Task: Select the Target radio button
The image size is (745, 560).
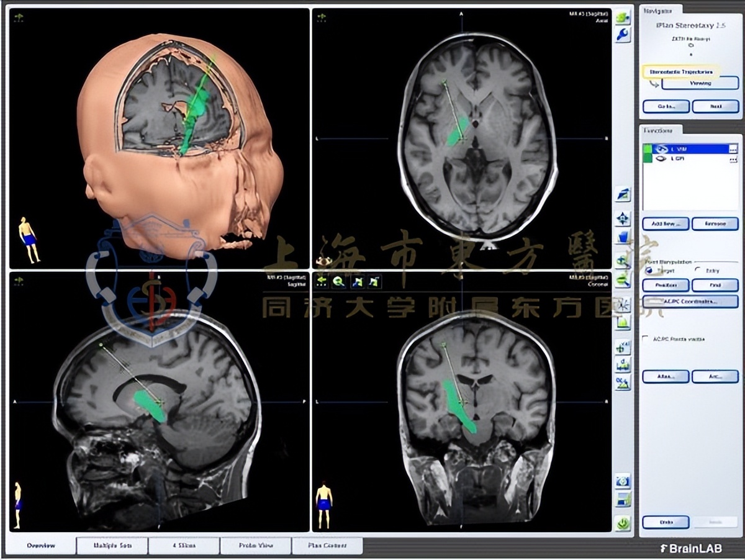Action: [x=648, y=270]
